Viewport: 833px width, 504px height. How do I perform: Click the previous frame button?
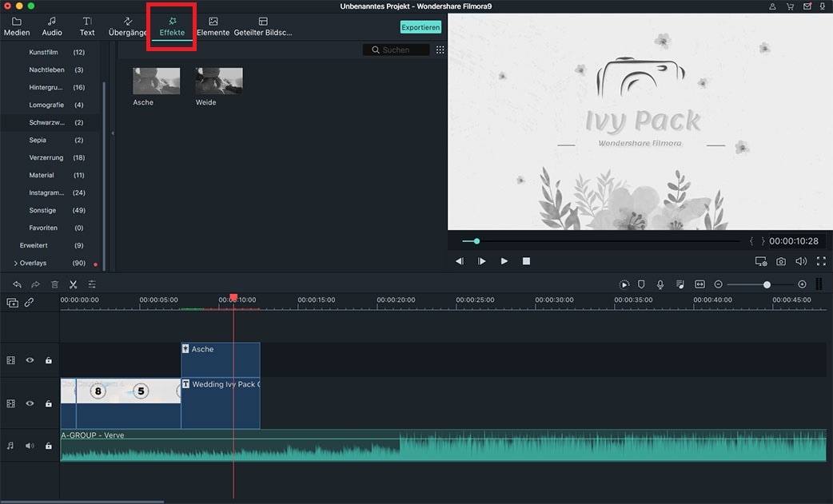pyautogui.click(x=460, y=261)
